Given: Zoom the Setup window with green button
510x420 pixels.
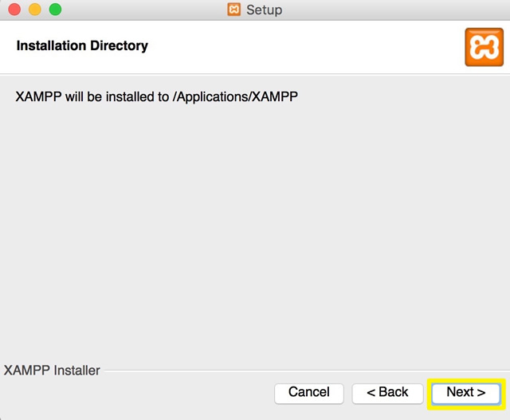Looking at the screenshot, I should (x=55, y=10).
